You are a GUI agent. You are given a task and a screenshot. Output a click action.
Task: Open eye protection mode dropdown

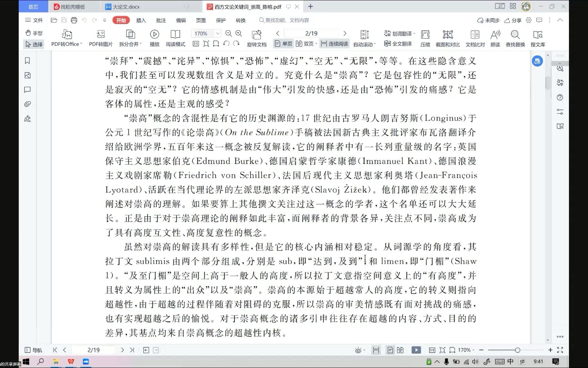pos(360,350)
